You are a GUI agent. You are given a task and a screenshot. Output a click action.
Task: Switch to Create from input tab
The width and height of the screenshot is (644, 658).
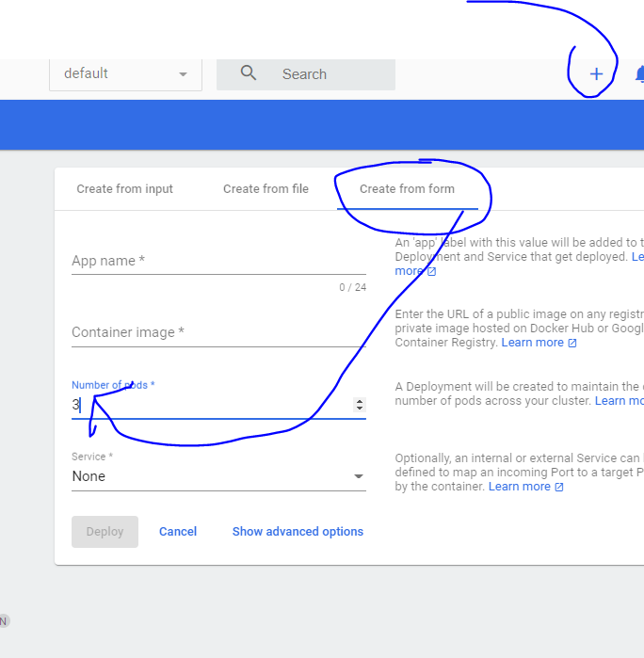click(124, 189)
